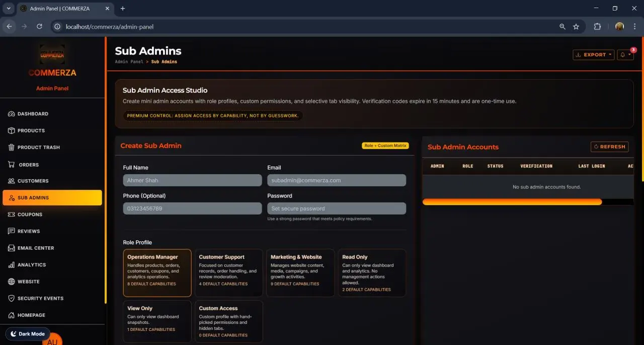Viewport: 644px width, 345px height.
Task: Click the Homepage house icon
Action: click(x=12, y=315)
